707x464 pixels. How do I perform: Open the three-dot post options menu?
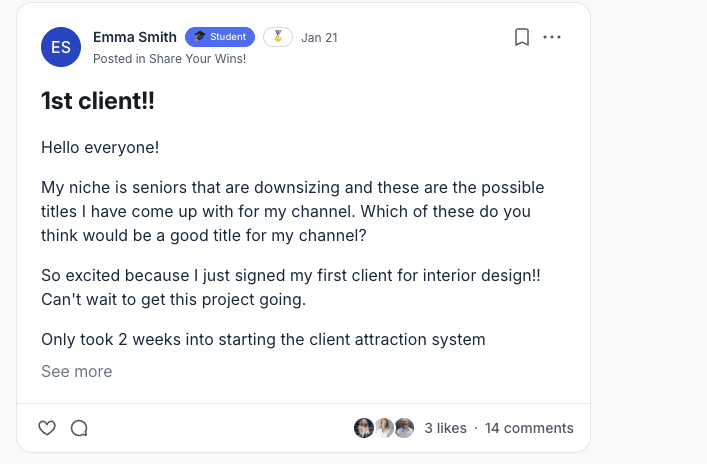coord(552,38)
